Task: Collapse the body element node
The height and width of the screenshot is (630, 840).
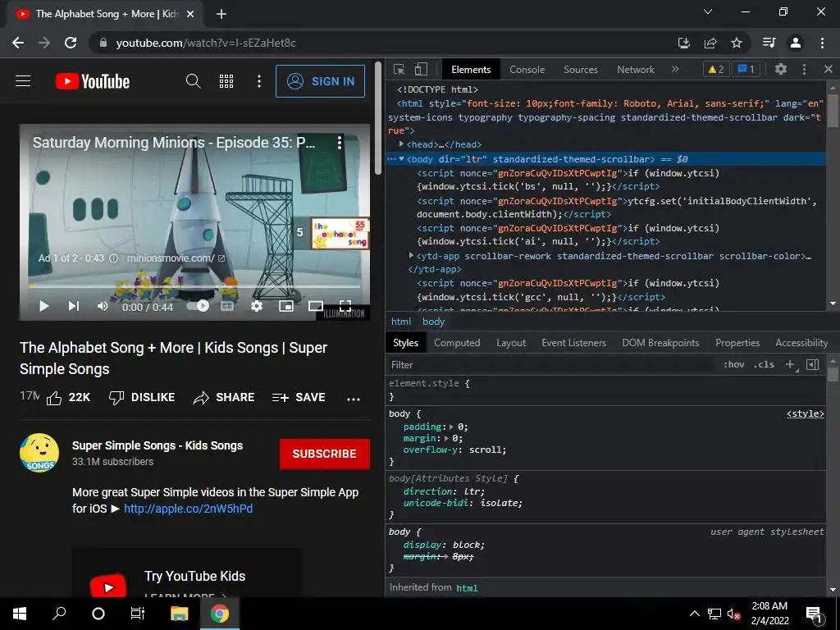Action: [x=401, y=159]
